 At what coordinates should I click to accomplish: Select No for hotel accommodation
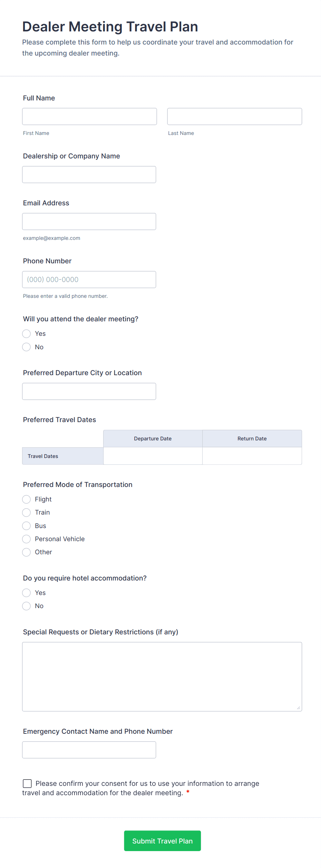(27, 606)
